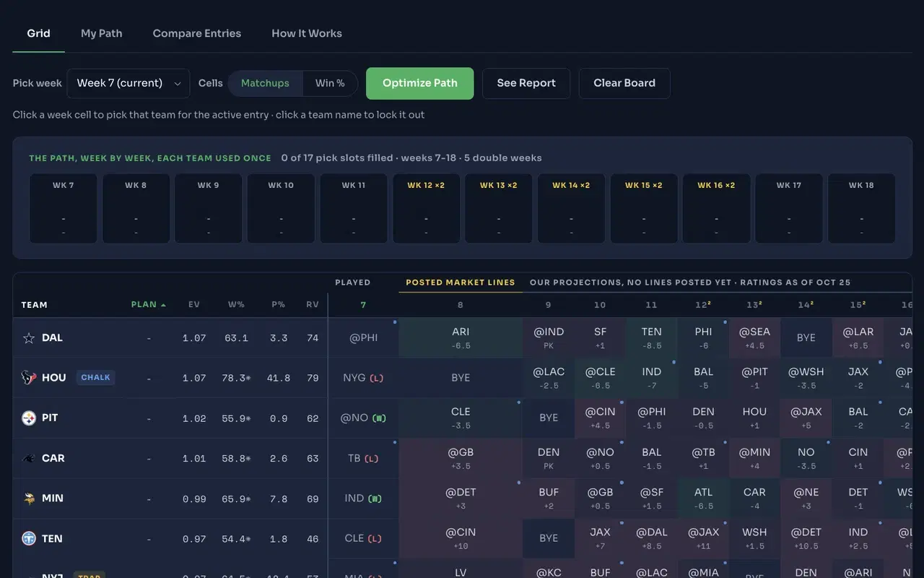Pick PIT @CIN week 10 cell
The height and width of the screenshot is (578, 924).
pos(600,418)
